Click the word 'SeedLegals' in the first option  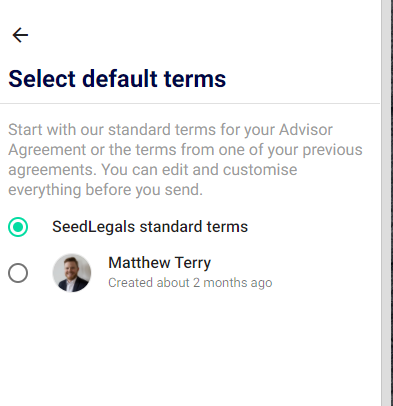94,227
